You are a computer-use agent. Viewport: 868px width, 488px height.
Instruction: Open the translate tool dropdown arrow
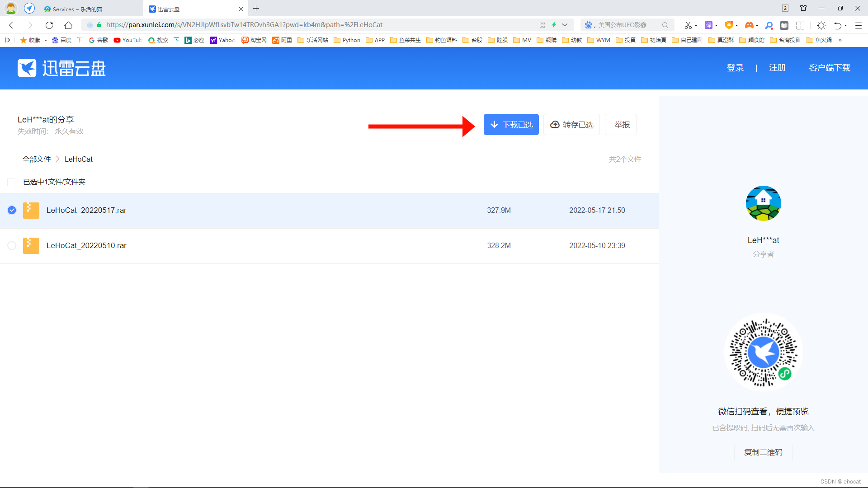click(x=717, y=26)
